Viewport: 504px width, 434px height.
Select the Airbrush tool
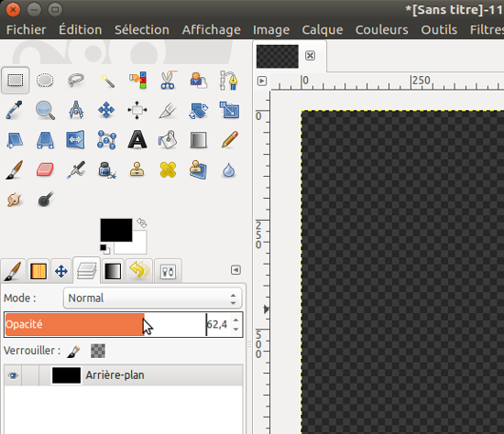76,169
